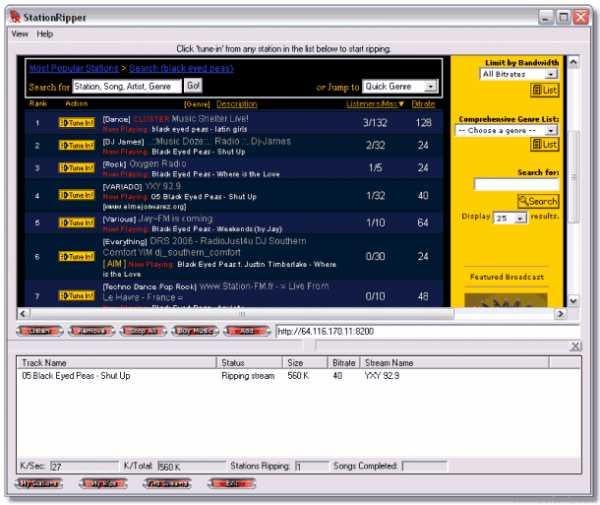Click the Songs Completed field
The image size is (600, 505).
coord(424,466)
